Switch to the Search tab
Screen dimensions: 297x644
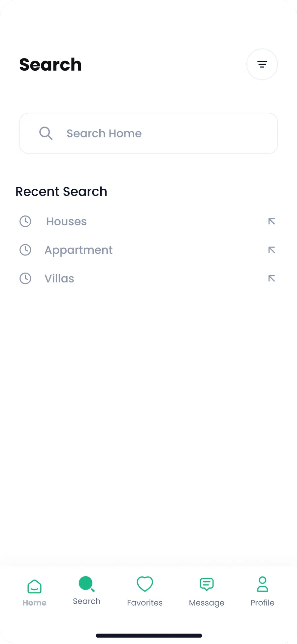click(x=86, y=591)
